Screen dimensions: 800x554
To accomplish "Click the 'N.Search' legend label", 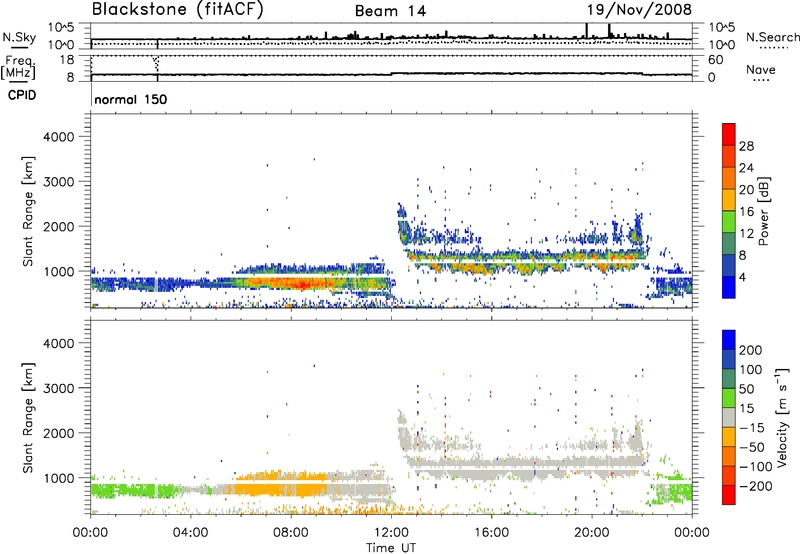I will pos(772,37).
